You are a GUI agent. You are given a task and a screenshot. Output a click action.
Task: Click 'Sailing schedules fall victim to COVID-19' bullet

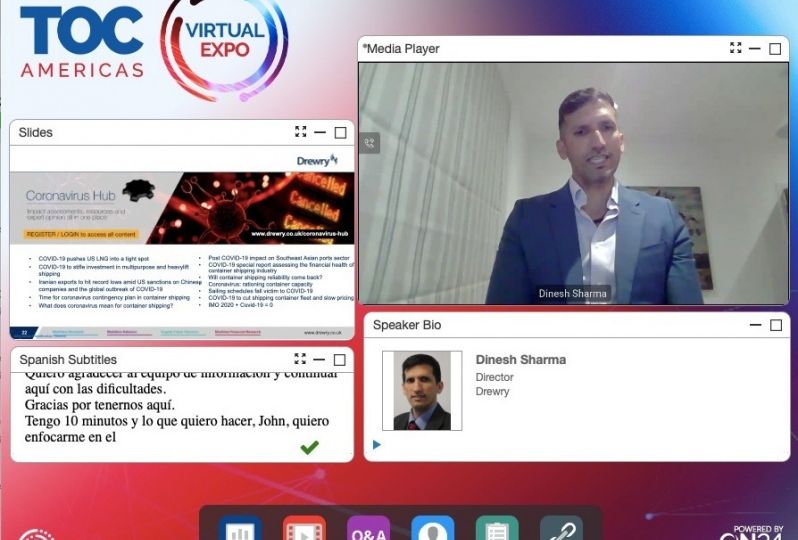[261, 291]
